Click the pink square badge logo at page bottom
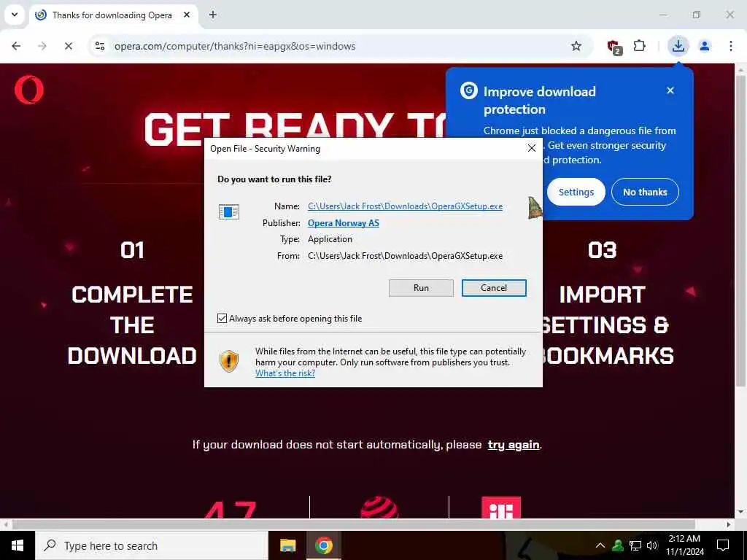The height and width of the screenshot is (560, 747). click(501, 507)
